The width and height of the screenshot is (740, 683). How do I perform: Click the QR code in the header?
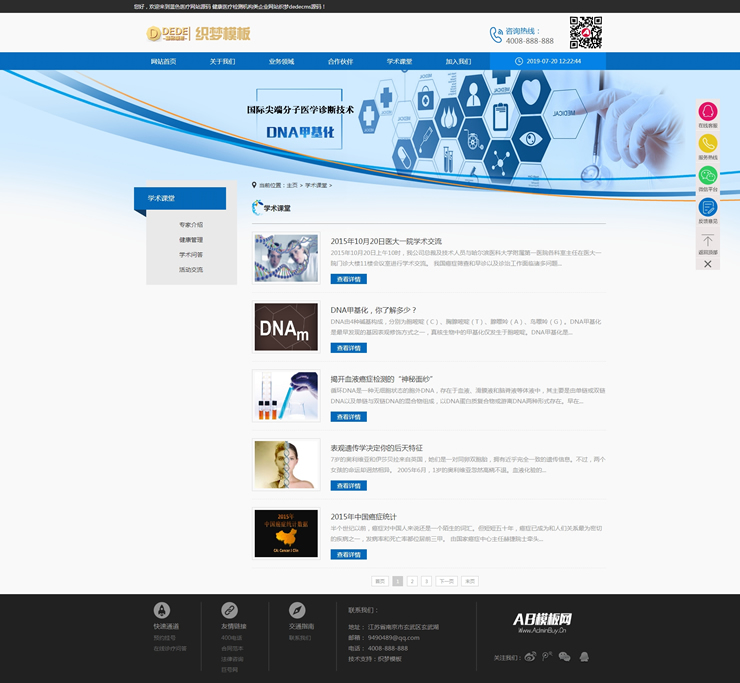click(x=585, y=33)
